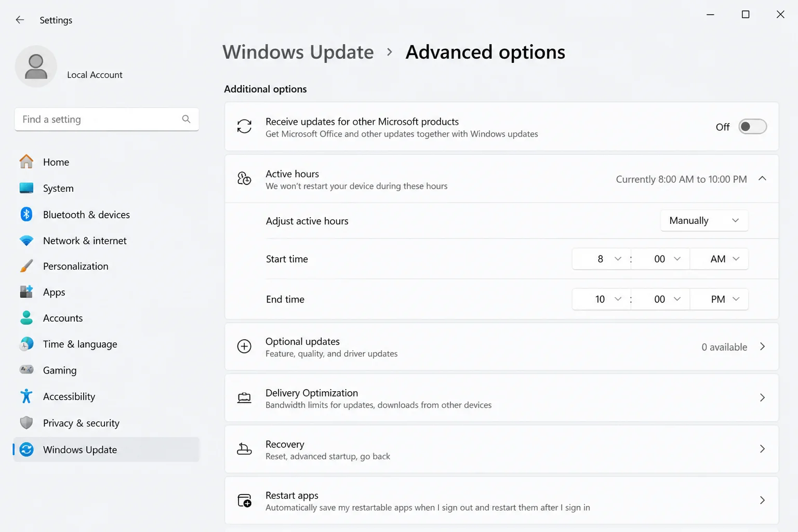Go to Accessibility settings
This screenshot has width=798, height=532.
(x=107, y=396)
